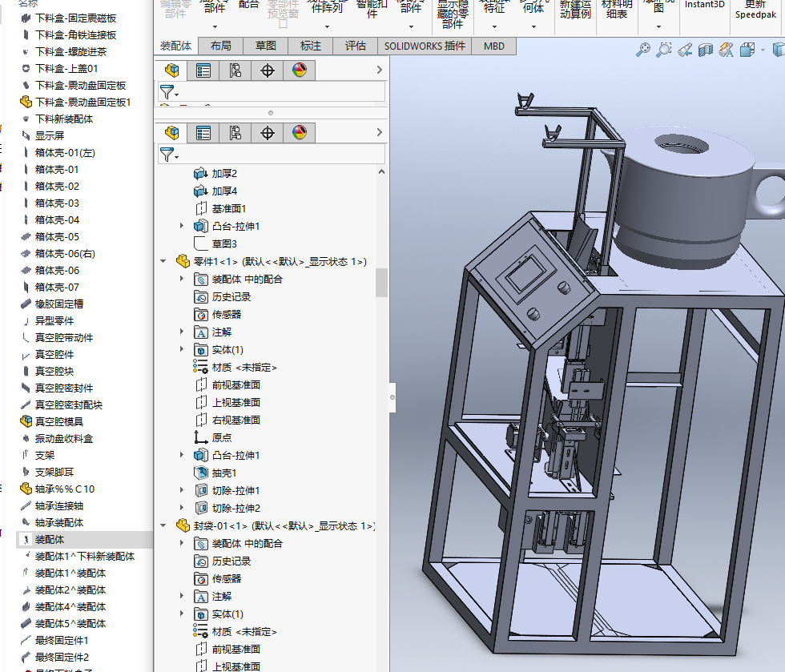This screenshot has height=672, width=785.
Task: Expand the 切除-拉伸2 feature
Action: coord(182,509)
